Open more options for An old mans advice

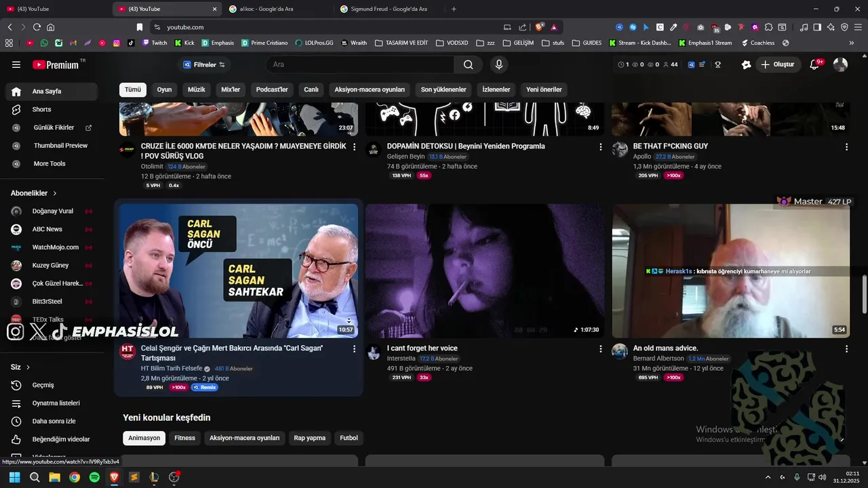[x=846, y=349]
